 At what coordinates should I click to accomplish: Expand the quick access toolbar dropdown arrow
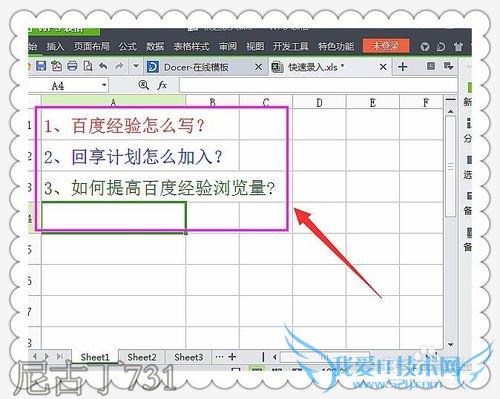point(136,66)
